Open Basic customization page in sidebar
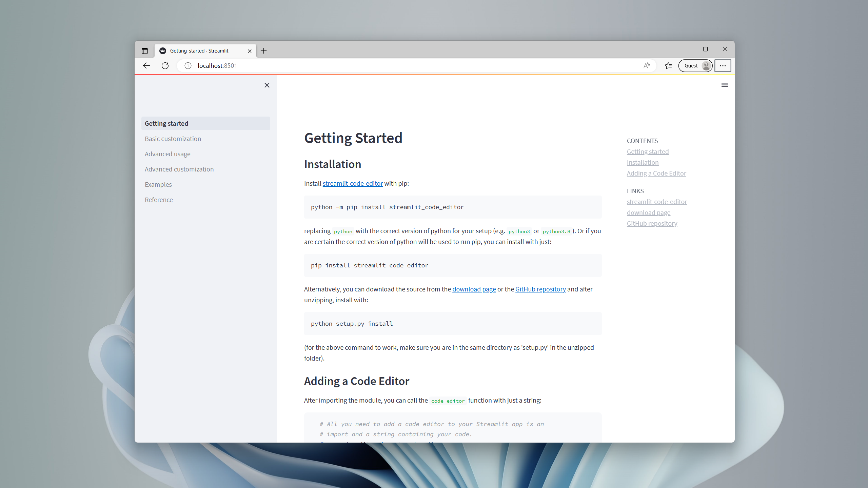868x488 pixels. pos(173,139)
